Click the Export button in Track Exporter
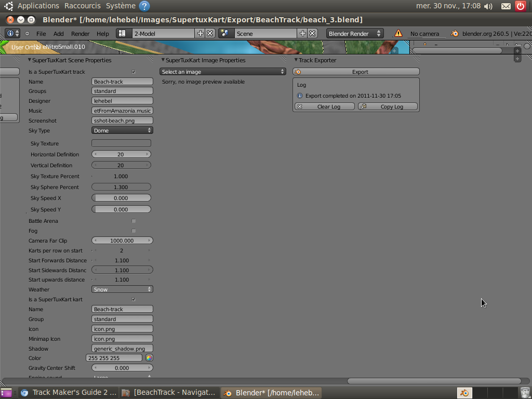532x399 pixels. [356, 72]
